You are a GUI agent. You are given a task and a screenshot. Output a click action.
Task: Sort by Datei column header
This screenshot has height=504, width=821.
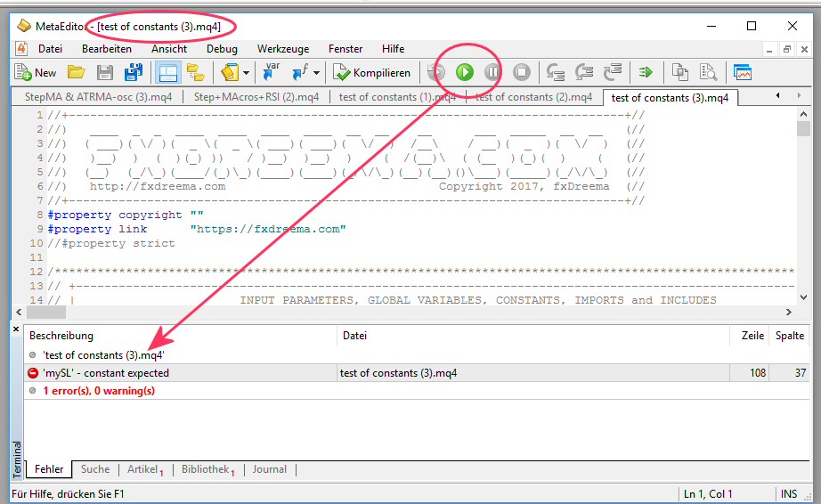click(533, 336)
